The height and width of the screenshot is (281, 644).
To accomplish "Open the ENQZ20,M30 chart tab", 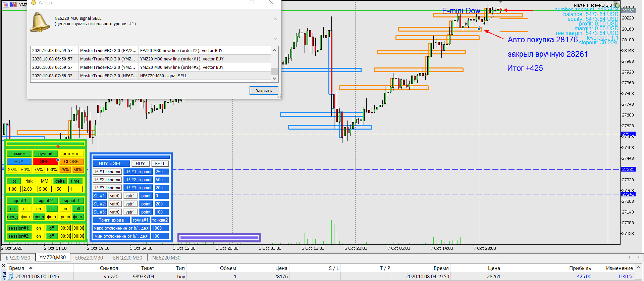I will (x=127, y=257).
